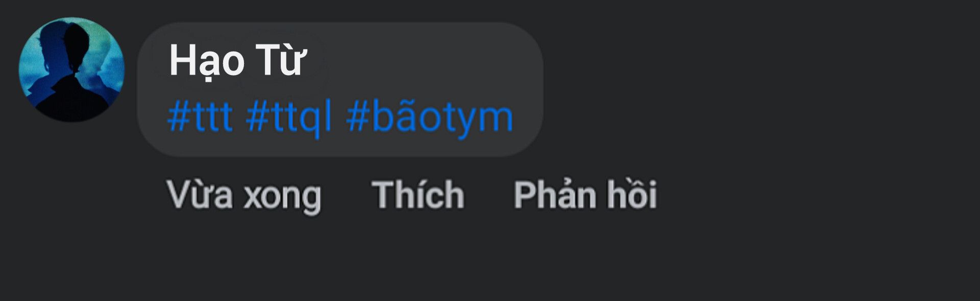Open the #bãotym hashtag

[429, 118]
